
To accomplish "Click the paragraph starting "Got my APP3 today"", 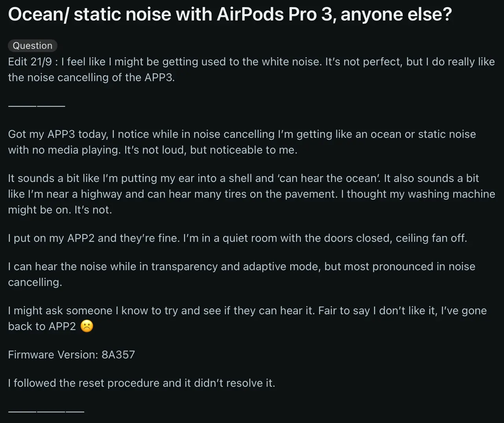I will [x=241, y=142].
